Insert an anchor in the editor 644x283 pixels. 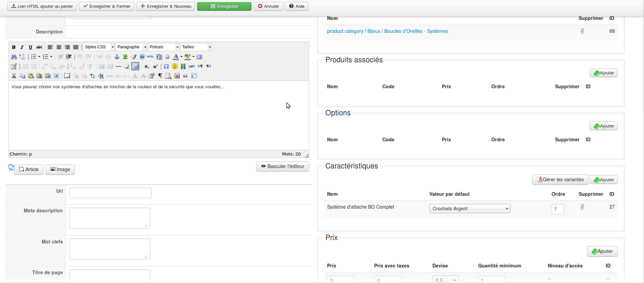[x=117, y=57]
